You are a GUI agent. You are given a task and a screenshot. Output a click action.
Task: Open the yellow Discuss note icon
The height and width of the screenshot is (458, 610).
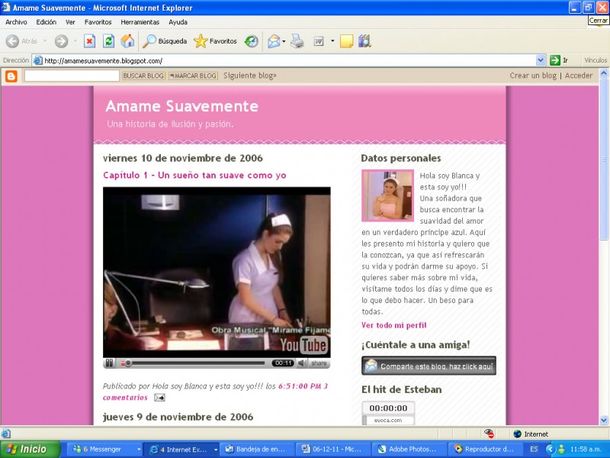click(346, 41)
